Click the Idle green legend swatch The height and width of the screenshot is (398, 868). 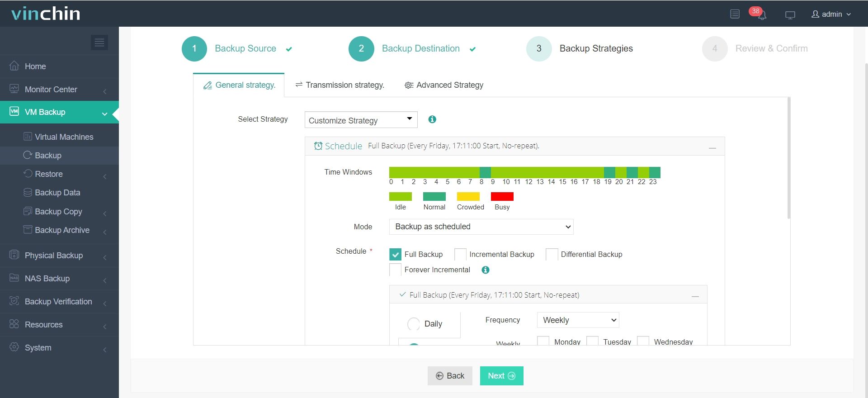401,196
